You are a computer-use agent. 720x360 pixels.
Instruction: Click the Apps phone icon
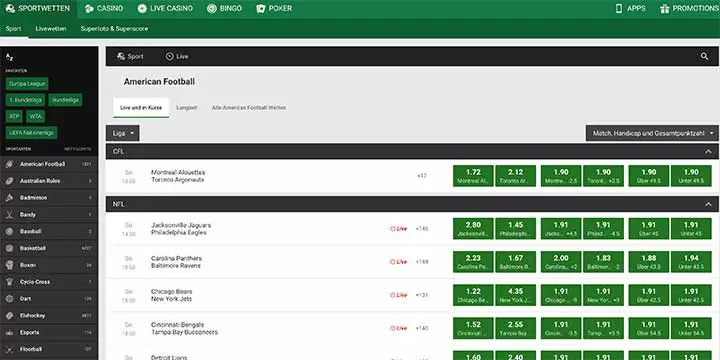(x=619, y=8)
